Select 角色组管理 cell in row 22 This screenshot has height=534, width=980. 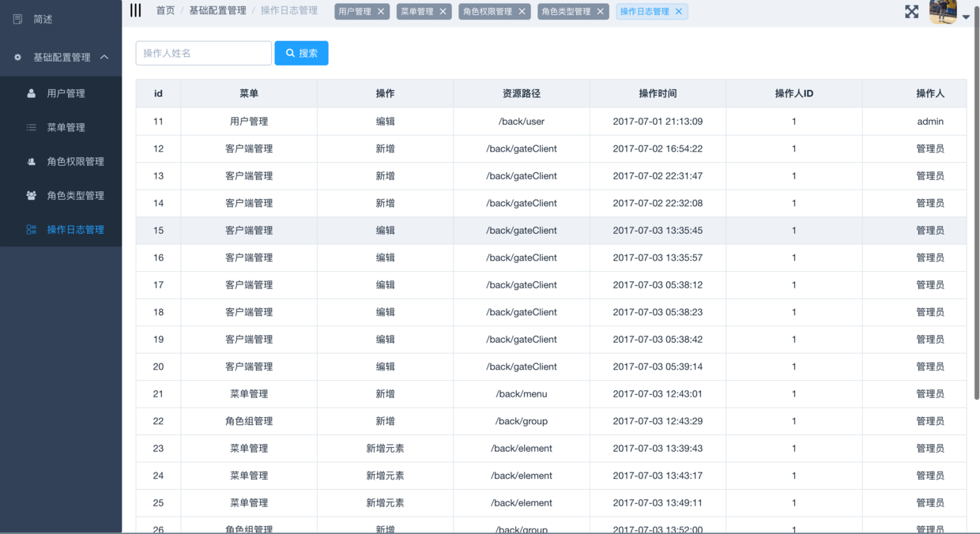[249, 421]
